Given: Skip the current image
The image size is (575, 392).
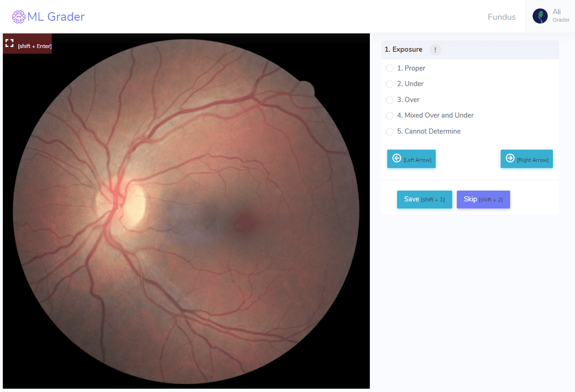Looking at the screenshot, I should [x=483, y=199].
